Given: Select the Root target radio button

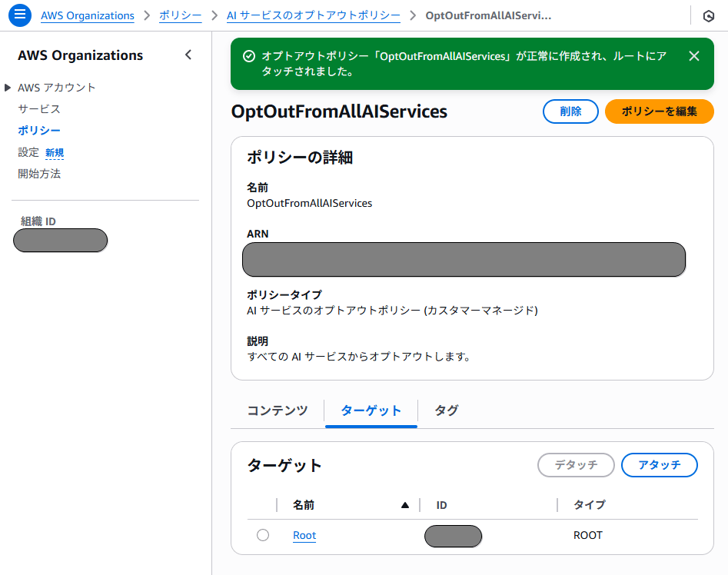Looking at the screenshot, I should [263, 535].
